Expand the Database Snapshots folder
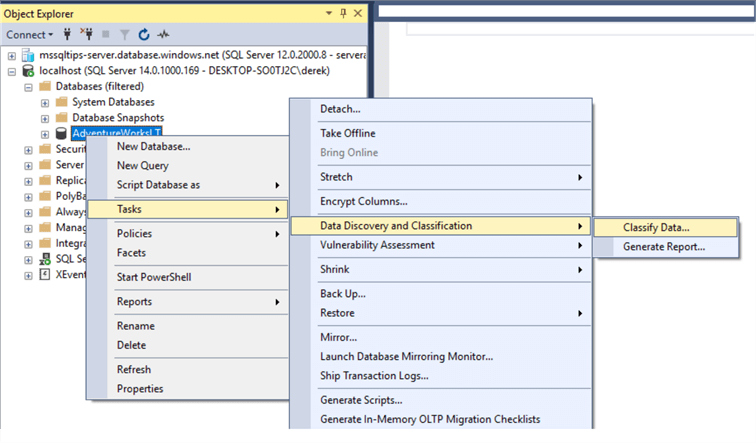 point(45,118)
